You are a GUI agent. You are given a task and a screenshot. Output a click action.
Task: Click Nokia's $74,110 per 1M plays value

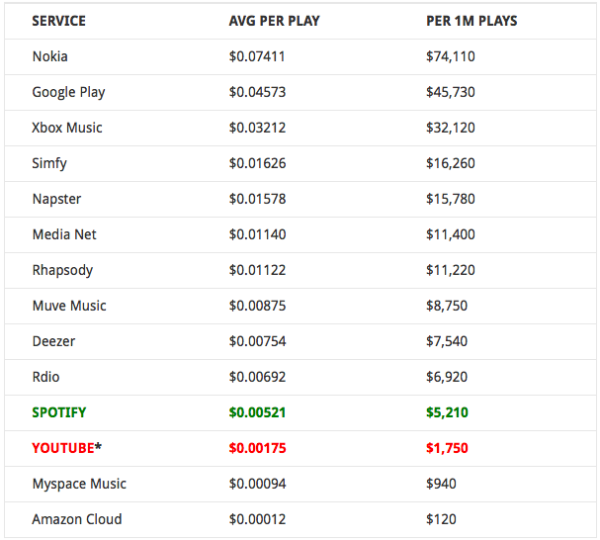coord(450,56)
